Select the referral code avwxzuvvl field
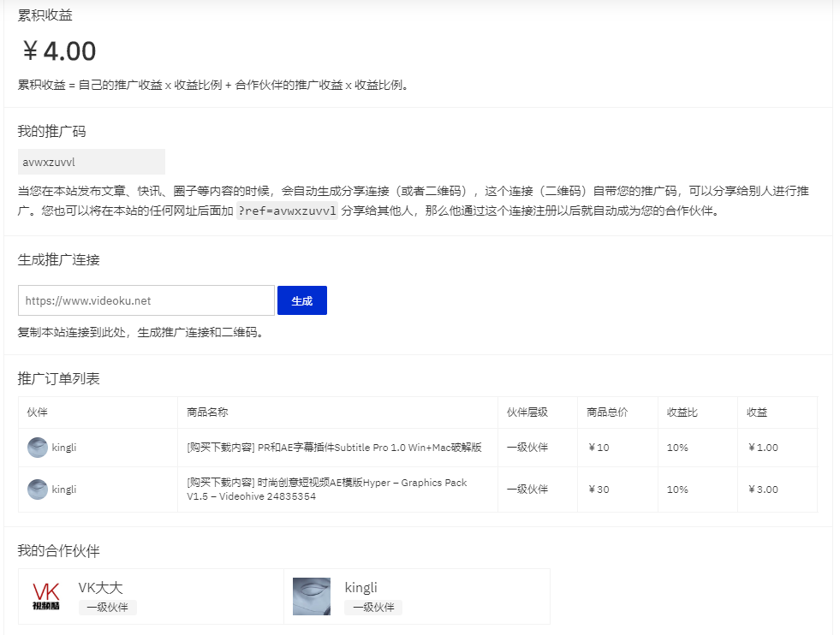The height and width of the screenshot is (635, 840). [92, 161]
